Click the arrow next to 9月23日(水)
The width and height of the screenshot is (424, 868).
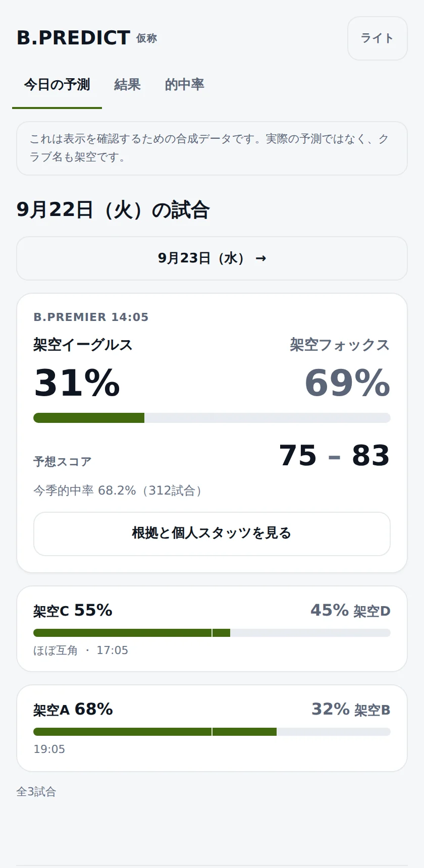260,258
